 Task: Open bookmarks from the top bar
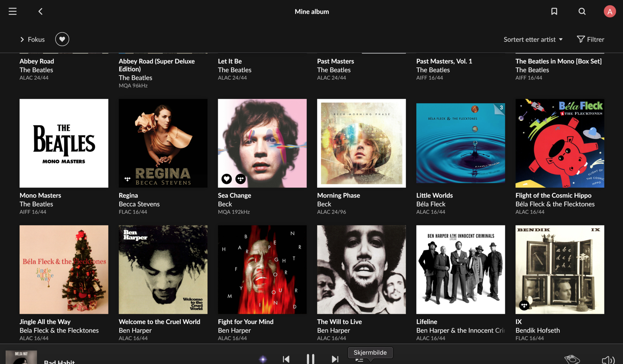pos(554,11)
